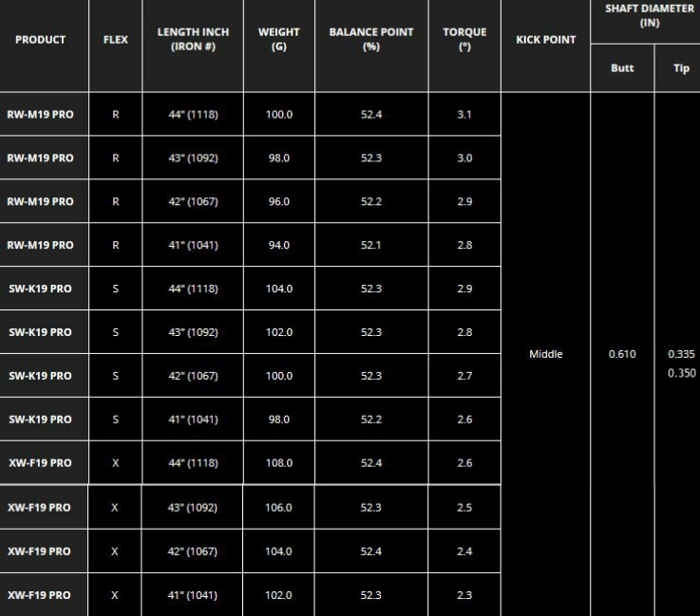
Task: Click the PRODUCT column header
Action: click(x=40, y=40)
